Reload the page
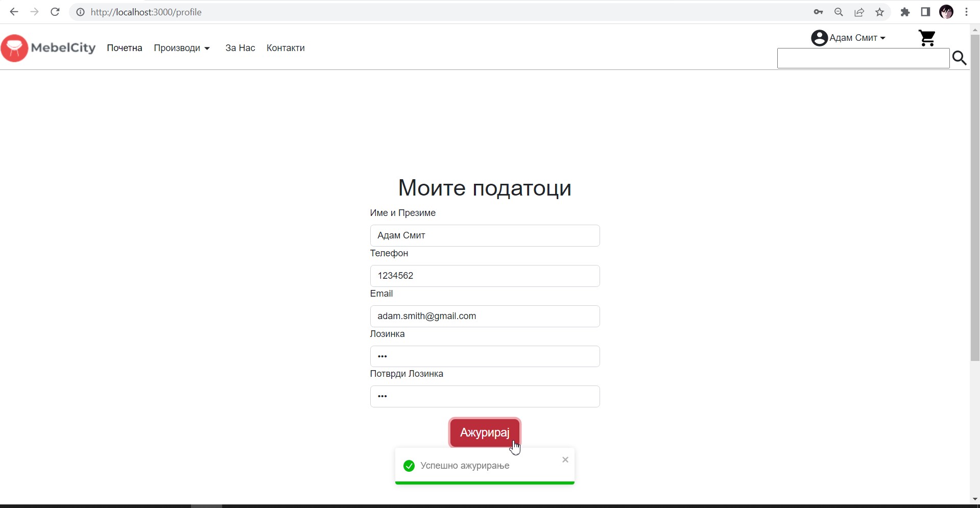The image size is (980, 508). [55, 12]
